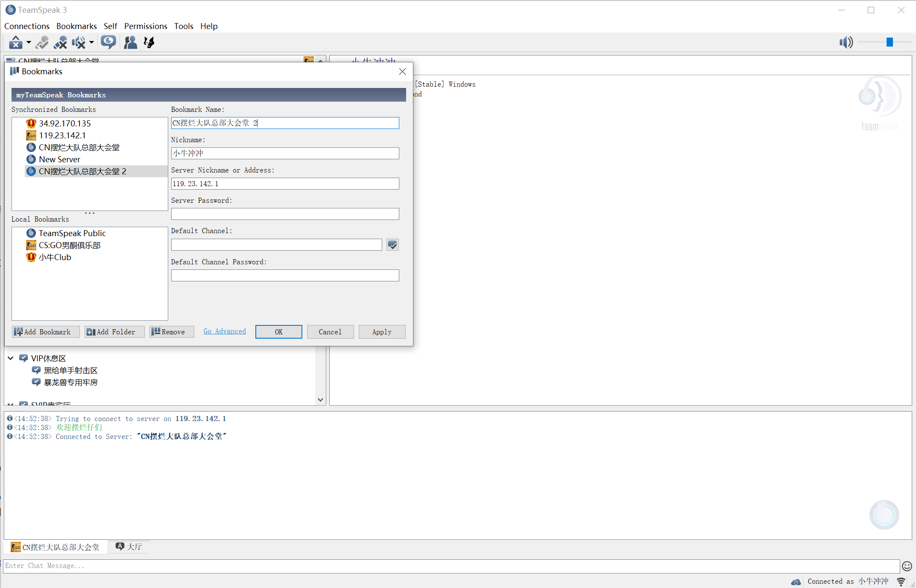
Task: Click the greyed Activate Microphone icon
Action: click(42, 42)
